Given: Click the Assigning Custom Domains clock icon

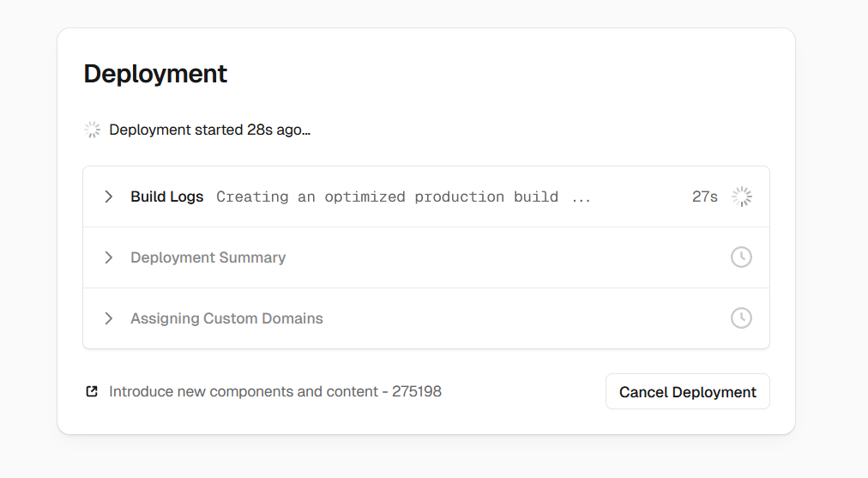Looking at the screenshot, I should [741, 318].
